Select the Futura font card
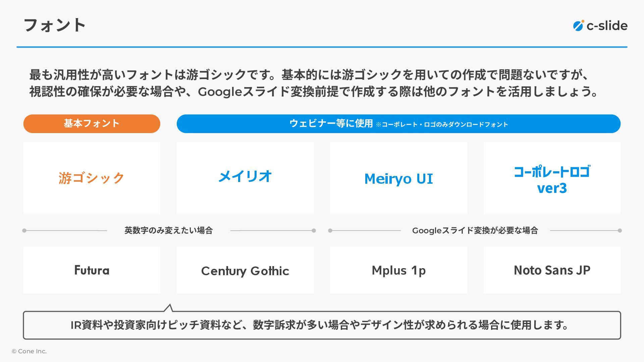The image size is (644, 362). point(92,270)
